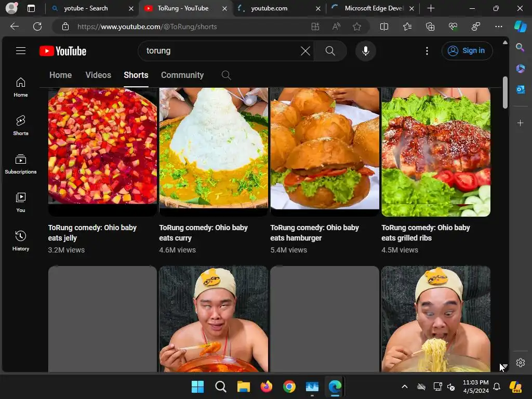Open Copilot in Edge toolbar
532x399 pixels.
pos(520,26)
